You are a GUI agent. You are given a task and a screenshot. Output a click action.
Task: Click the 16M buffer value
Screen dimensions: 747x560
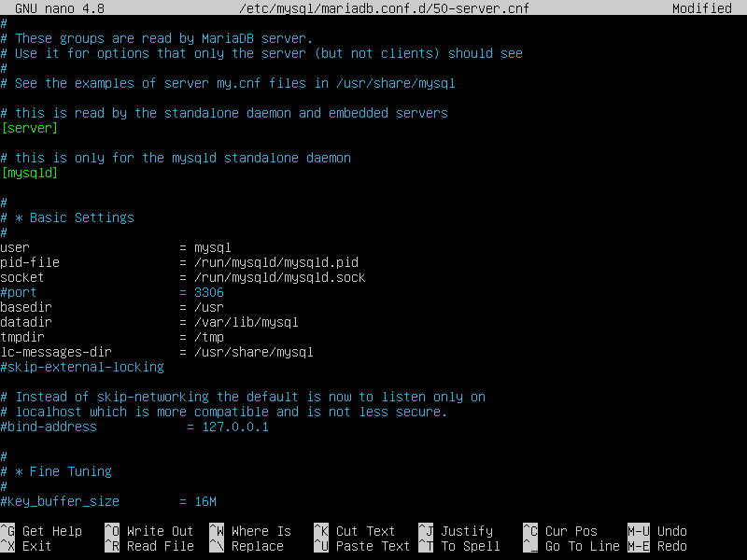205,501
